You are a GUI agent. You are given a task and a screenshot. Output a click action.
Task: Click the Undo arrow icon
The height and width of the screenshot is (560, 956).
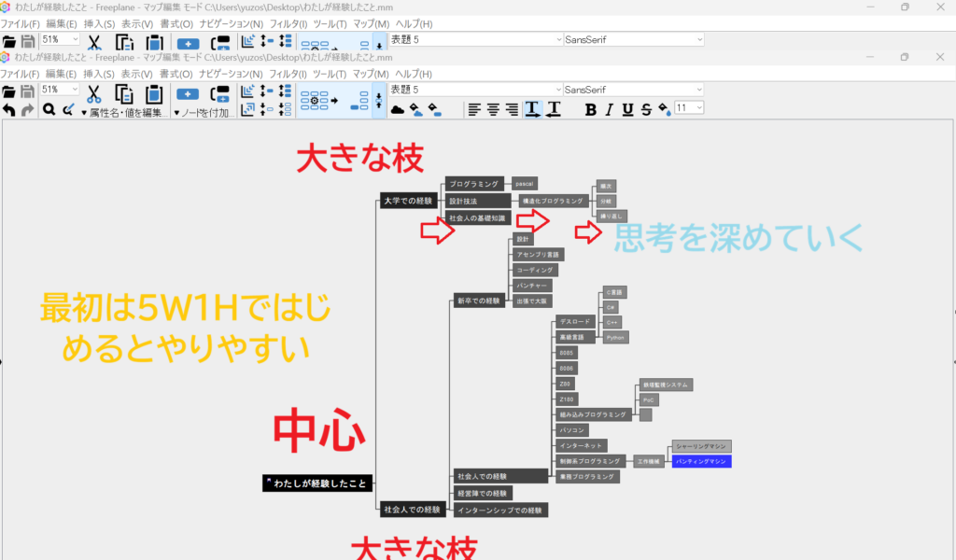9,109
